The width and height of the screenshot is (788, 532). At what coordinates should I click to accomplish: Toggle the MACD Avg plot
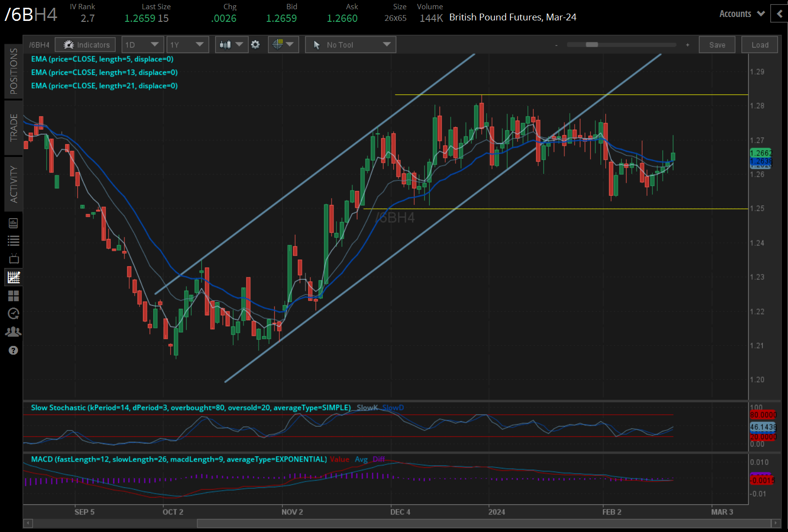362,459
